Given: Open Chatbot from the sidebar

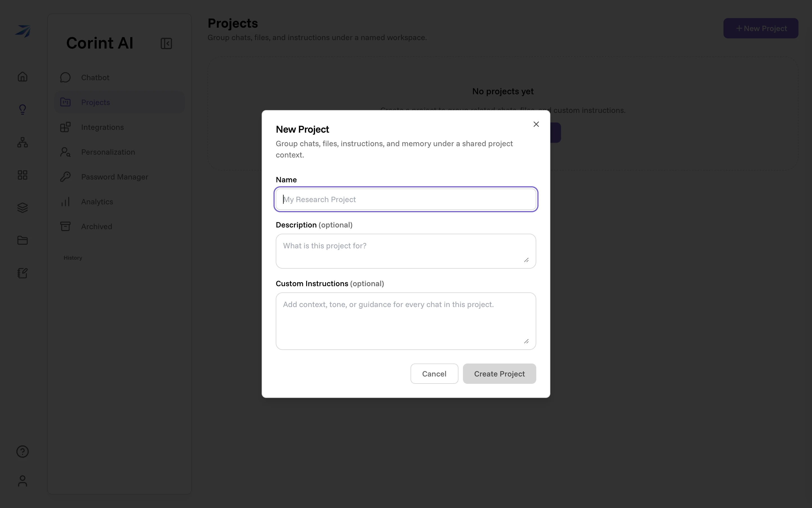Looking at the screenshot, I should (120, 77).
